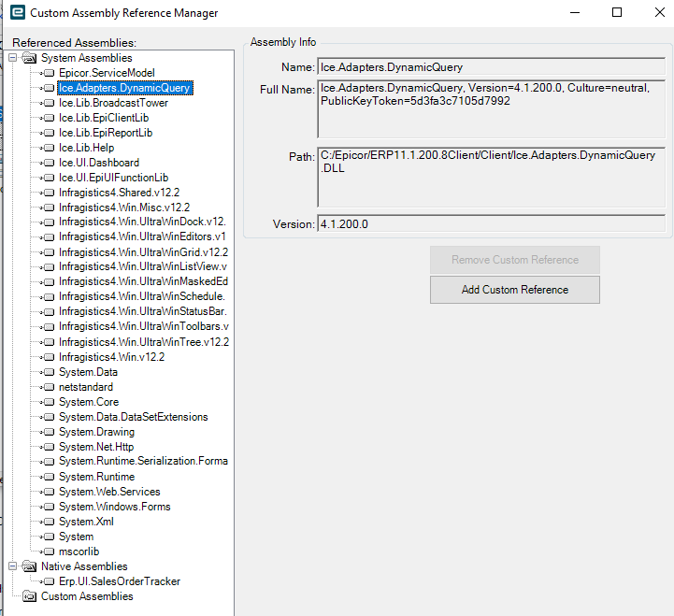This screenshot has height=616, width=674.
Task: Select the plain System assembly entry
Action: (x=76, y=537)
